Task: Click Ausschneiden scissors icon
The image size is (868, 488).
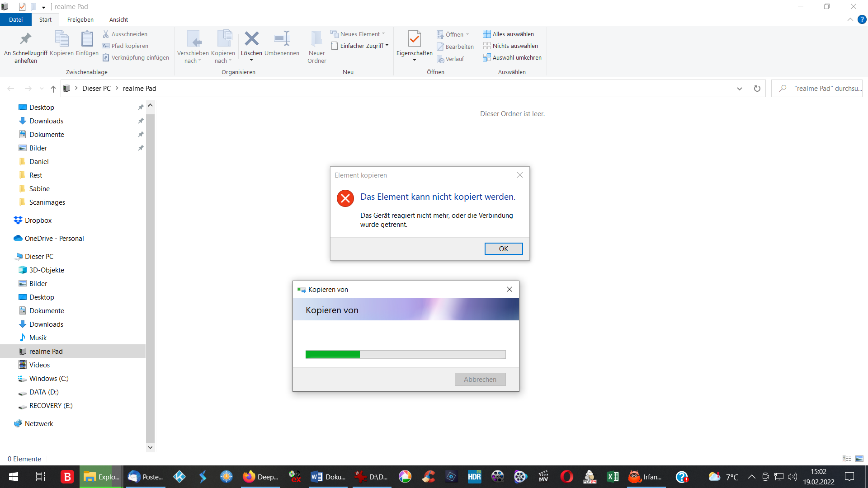Action: click(106, 34)
